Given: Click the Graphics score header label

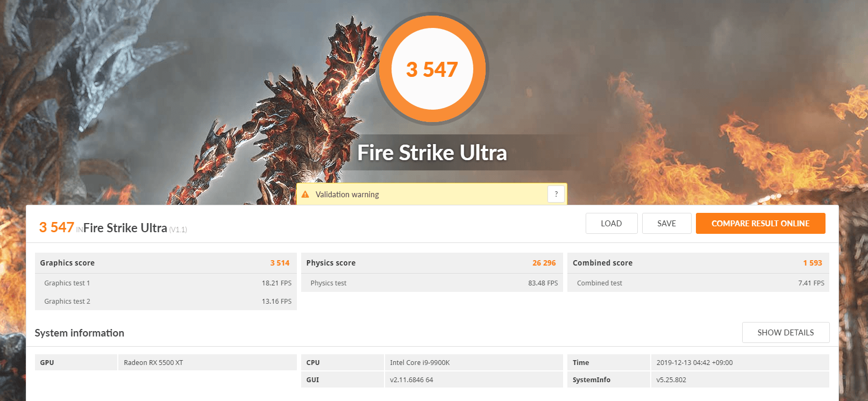Looking at the screenshot, I should point(67,263).
